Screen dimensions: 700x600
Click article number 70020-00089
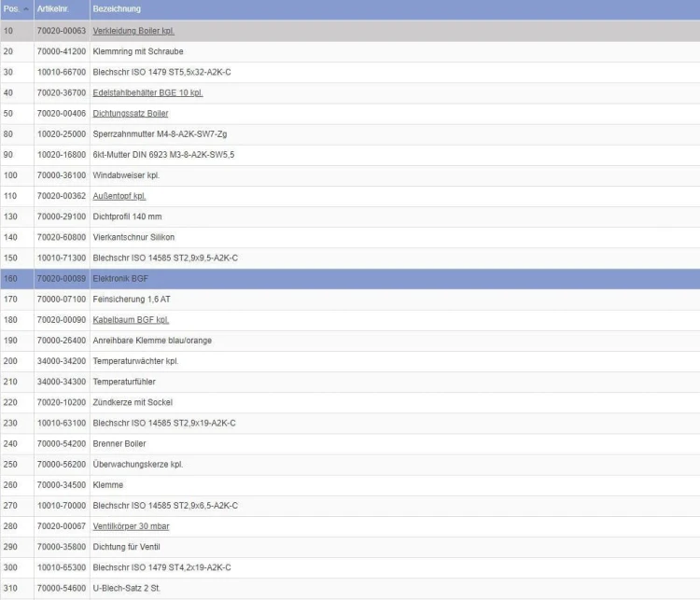click(62, 279)
